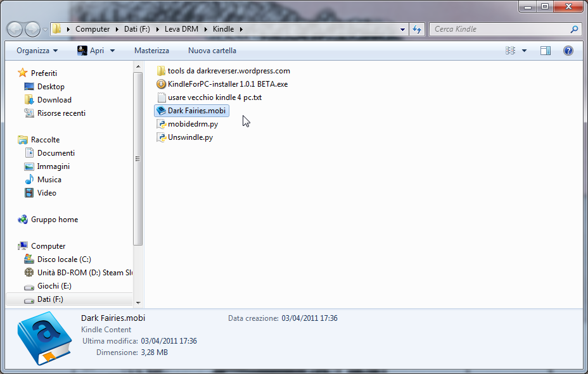The width and height of the screenshot is (588, 374).
Task: Open Disco locale (C:) drive
Action: pyautogui.click(x=64, y=259)
